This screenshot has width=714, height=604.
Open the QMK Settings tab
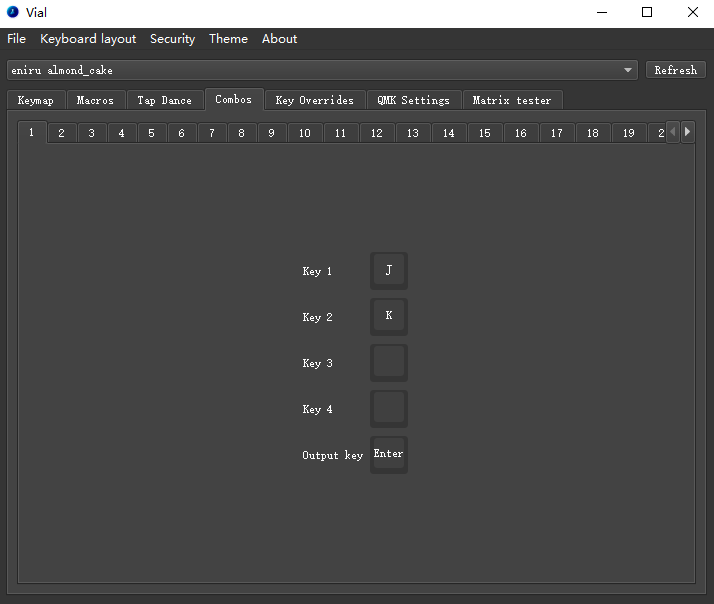[413, 100]
